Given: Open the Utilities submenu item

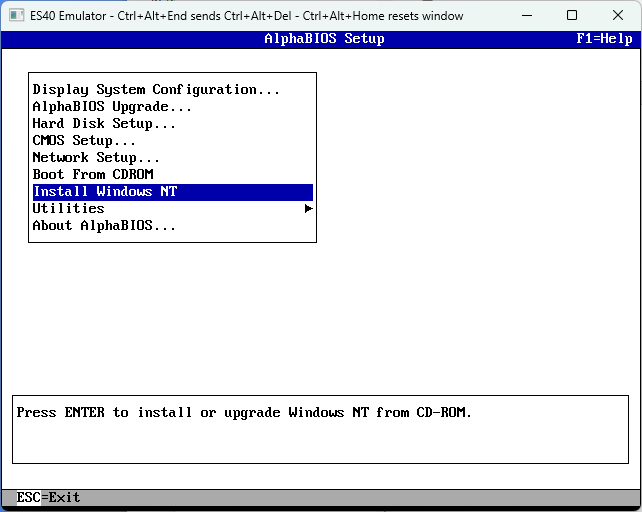Looking at the screenshot, I should coord(172,209).
